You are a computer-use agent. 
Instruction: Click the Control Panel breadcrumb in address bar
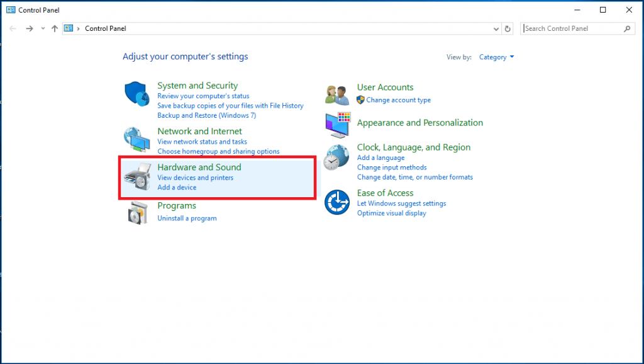(106, 28)
